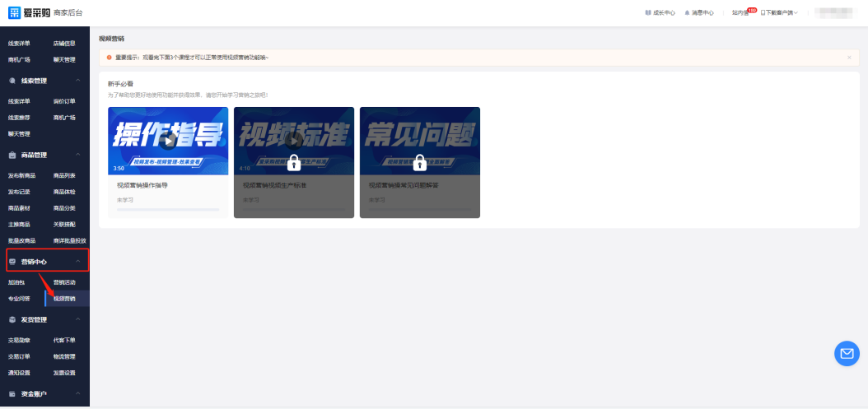This screenshot has height=409, width=868.
Task: Expand 下载客户端 dropdown
Action: [779, 12]
